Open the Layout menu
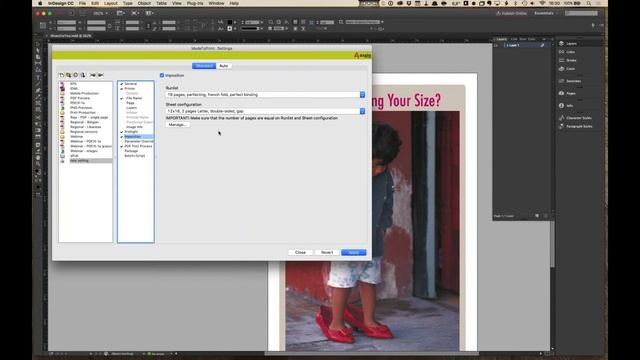This screenshot has height=360, width=640. (x=111, y=3)
